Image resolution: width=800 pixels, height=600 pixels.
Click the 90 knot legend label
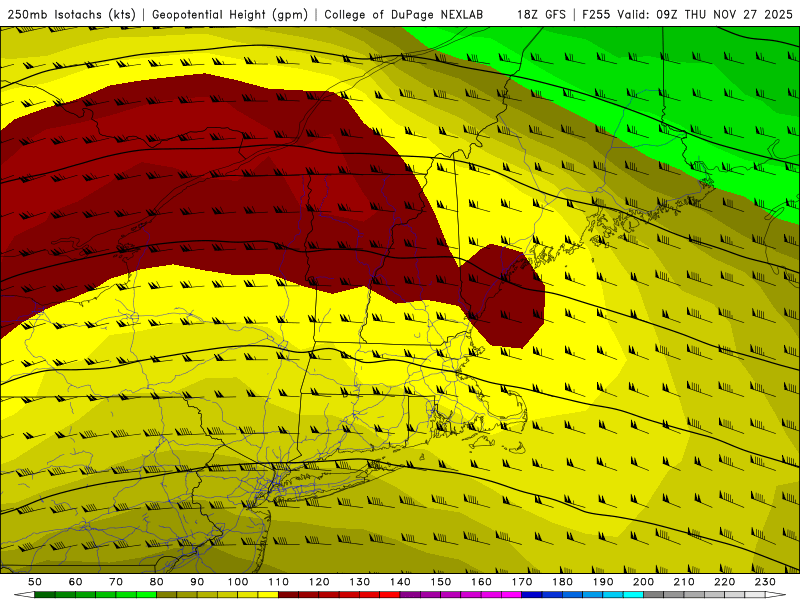197,582
